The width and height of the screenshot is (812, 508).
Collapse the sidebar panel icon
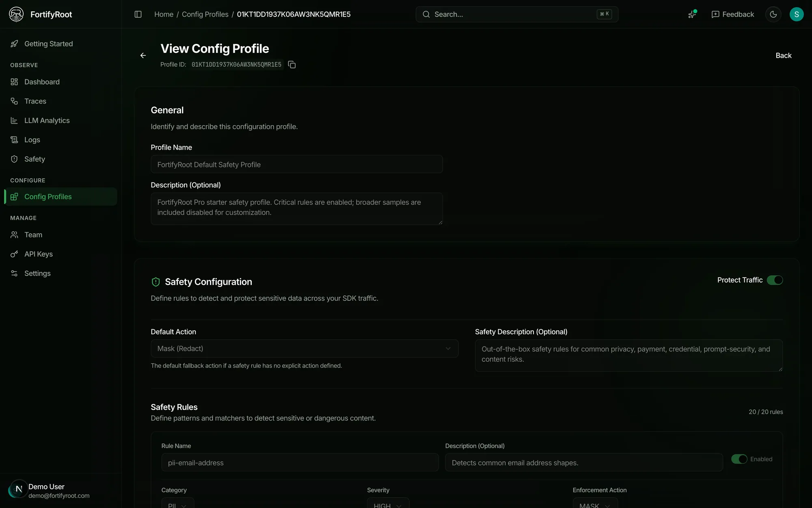pyautogui.click(x=138, y=14)
